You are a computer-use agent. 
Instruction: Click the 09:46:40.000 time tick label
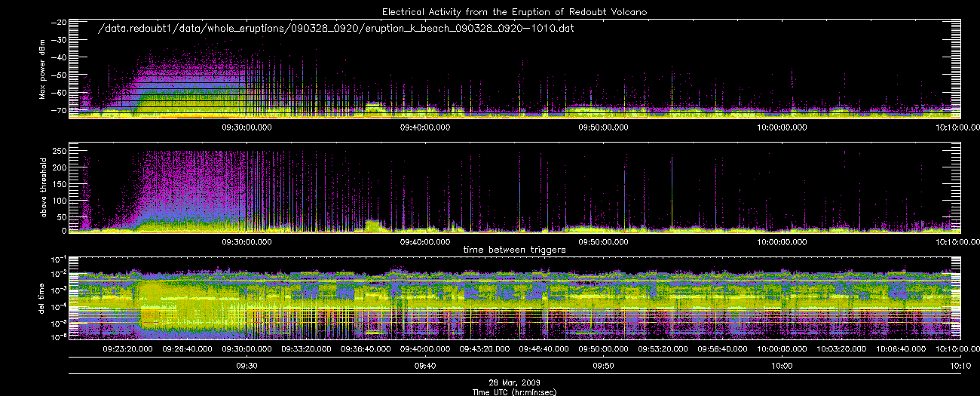coord(544,349)
